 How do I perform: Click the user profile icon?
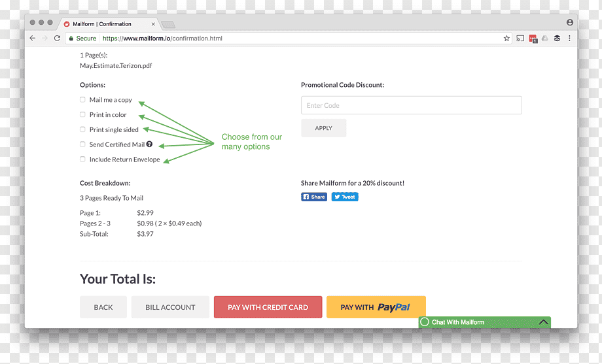(x=570, y=23)
